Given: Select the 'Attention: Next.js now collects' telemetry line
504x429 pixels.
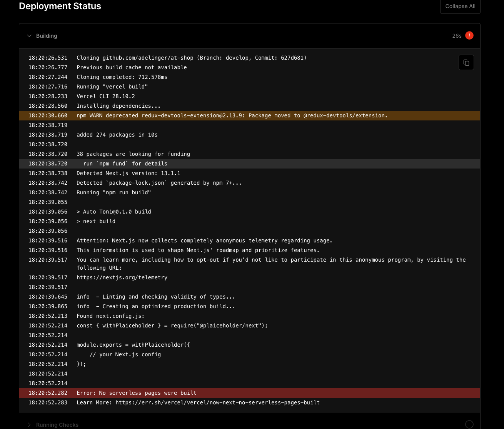Looking at the screenshot, I should 250,240.
